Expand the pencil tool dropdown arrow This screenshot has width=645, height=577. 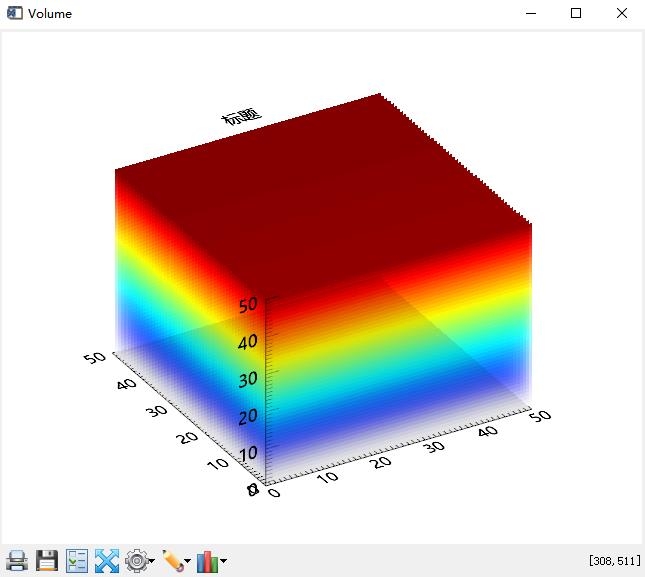(x=187, y=562)
